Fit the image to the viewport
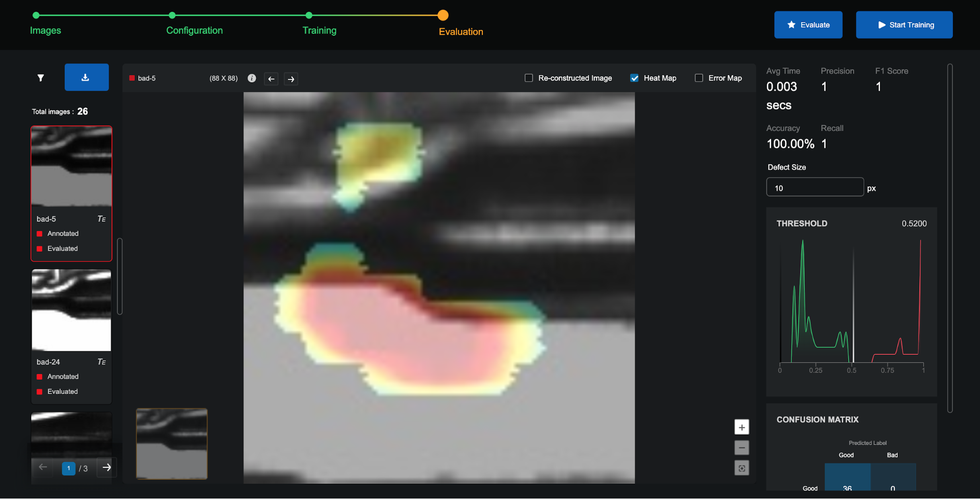 click(741, 468)
